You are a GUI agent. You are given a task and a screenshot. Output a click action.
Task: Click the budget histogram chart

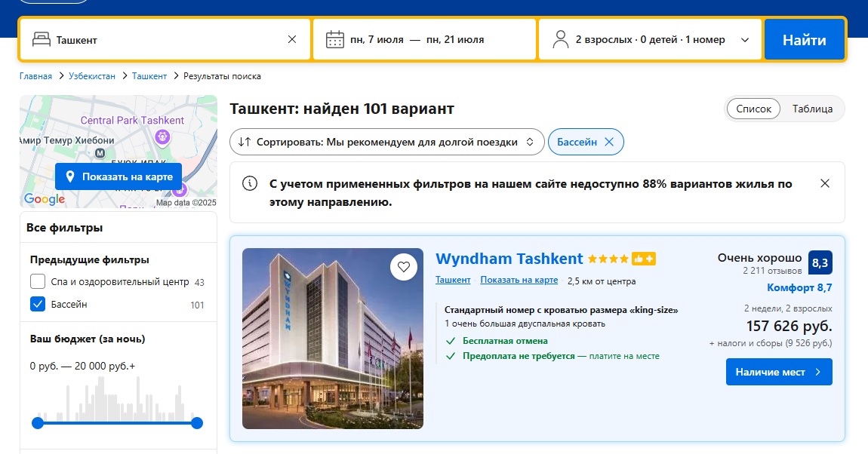click(117, 399)
